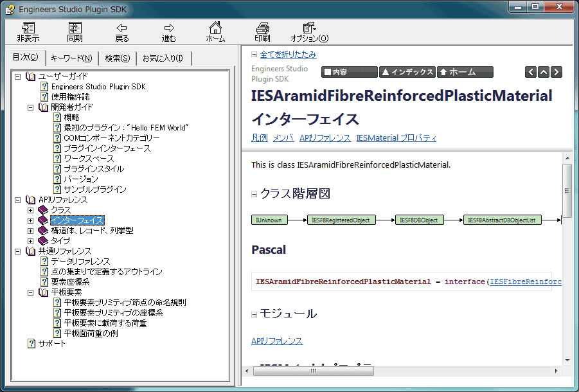The image size is (579, 392).
Task: Expand the 構造体、レコード、列挙型 tree node
Action: (31, 231)
